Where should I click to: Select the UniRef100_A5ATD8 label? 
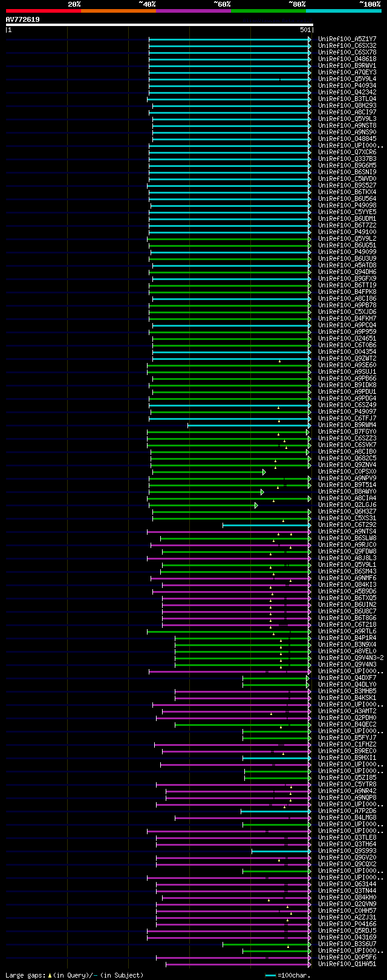[x=347, y=266]
